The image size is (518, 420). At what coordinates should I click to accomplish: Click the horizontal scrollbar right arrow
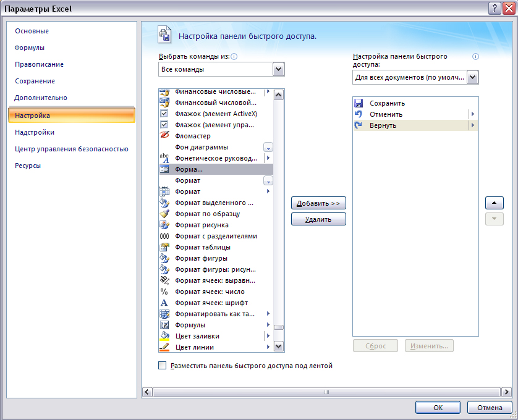click(506, 392)
